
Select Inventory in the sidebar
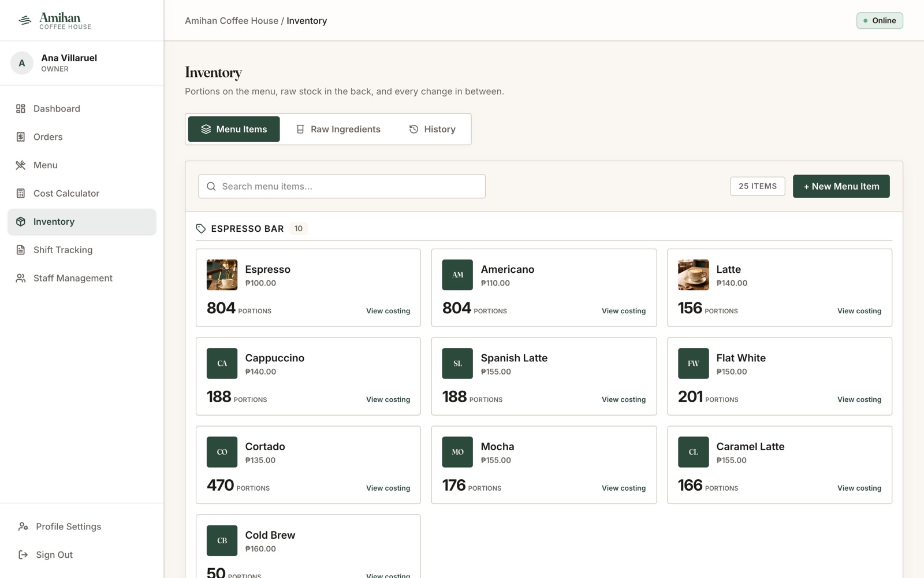tap(81, 222)
